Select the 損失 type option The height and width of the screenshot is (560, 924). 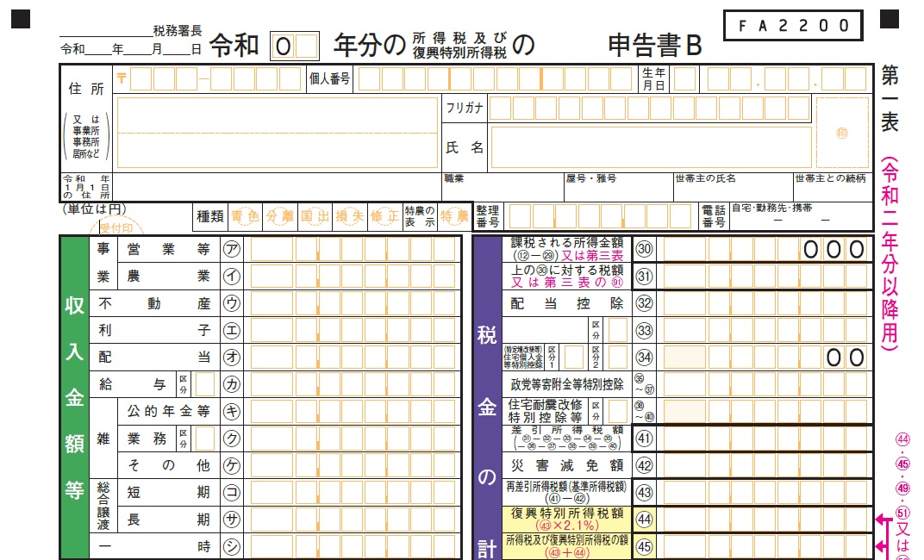pyautogui.click(x=350, y=217)
